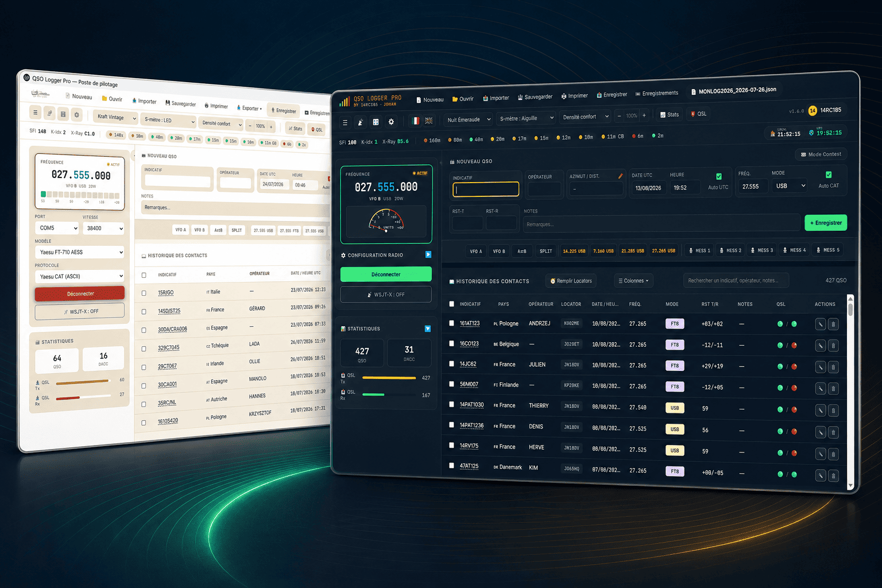Image resolution: width=882 pixels, height=588 pixels.
Task: Click grid layout icon in dark window toolbar
Action: coord(376,122)
